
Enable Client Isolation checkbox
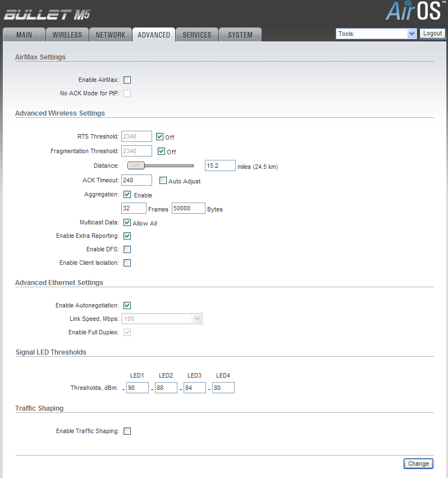coord(127,263)
